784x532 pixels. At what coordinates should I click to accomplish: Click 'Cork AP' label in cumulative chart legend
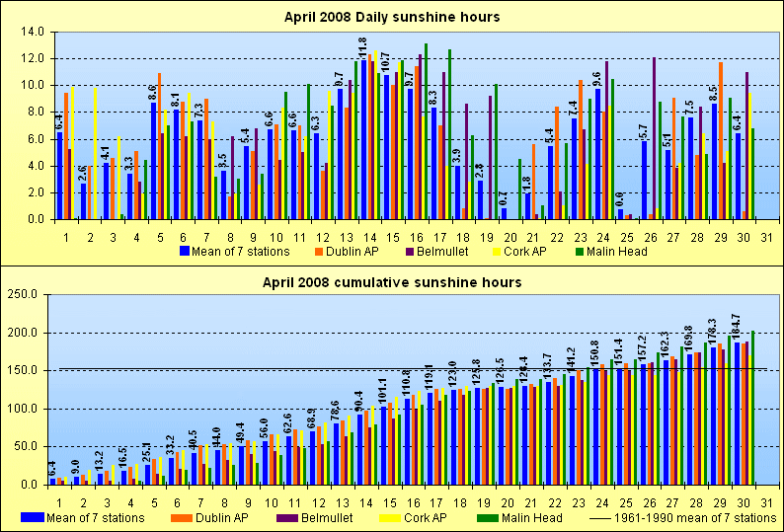tap(425, 518)
